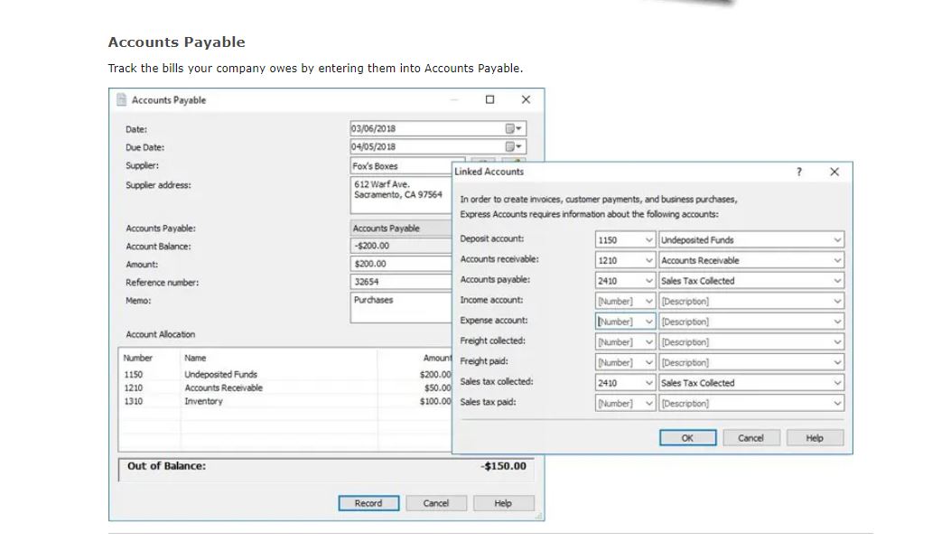Open the Due Date calendar picker icon

pos(510,146)
